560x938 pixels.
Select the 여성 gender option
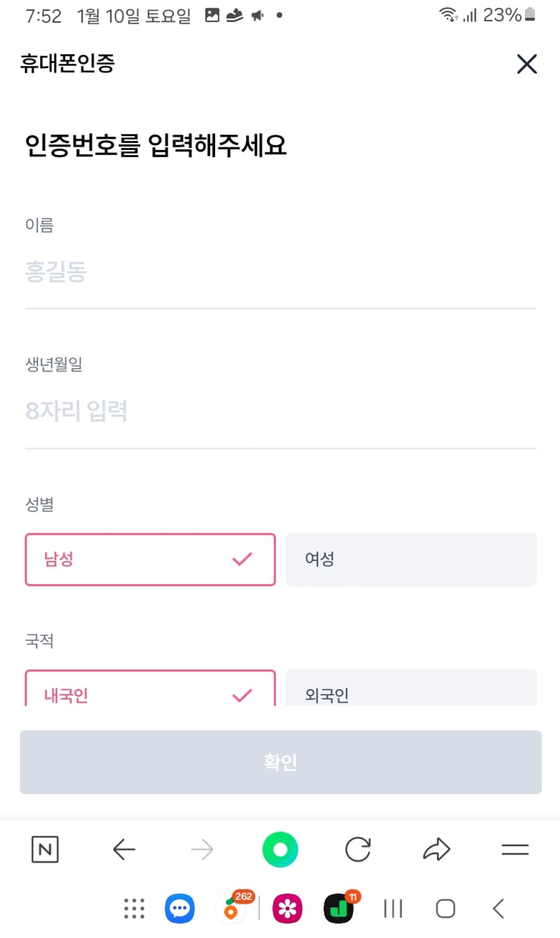point(411,560)
